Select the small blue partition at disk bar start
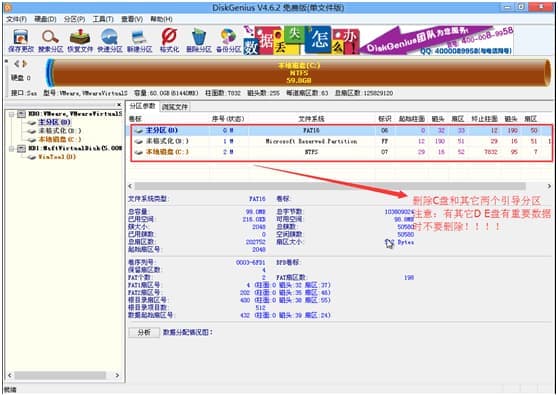 50,73
